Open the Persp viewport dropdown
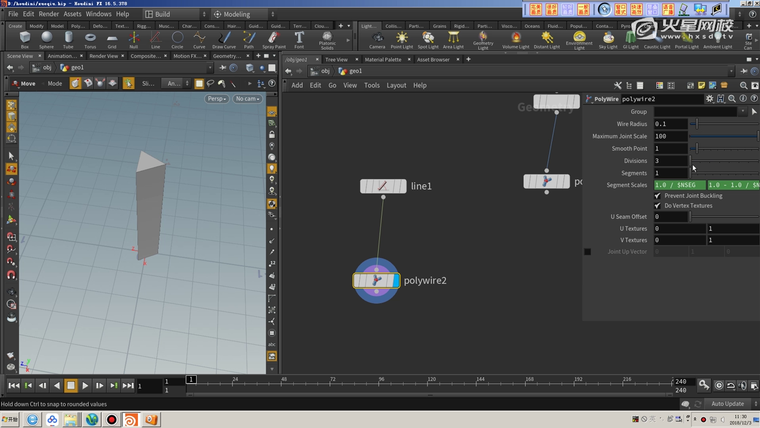 point(217,99)
